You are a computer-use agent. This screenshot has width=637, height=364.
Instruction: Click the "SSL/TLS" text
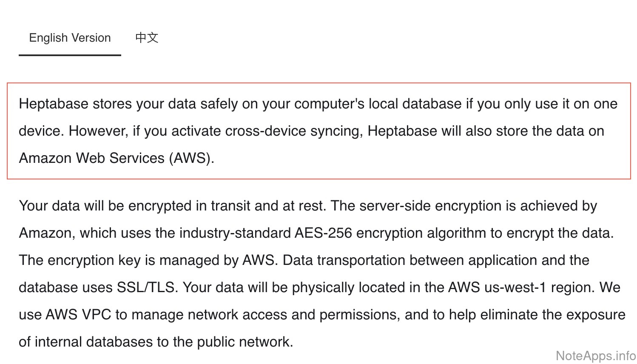pyautogui.click(x=146, y=287)
